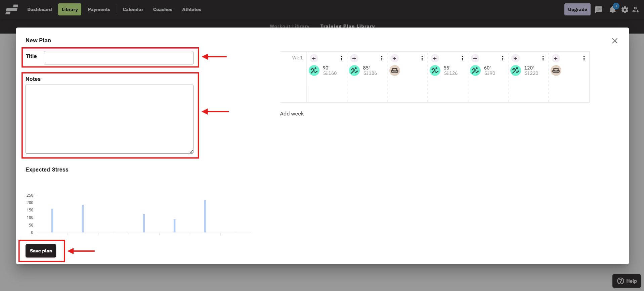Open the Help widget
Image resolution: width=644 pixels, height=291 pixels.
click(x=627, y=281)
